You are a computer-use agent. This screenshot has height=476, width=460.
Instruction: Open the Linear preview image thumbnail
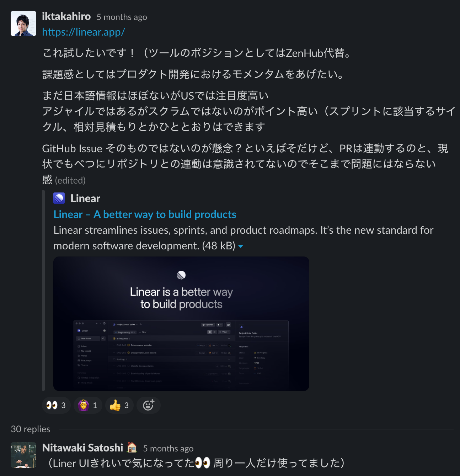point(181,324)
